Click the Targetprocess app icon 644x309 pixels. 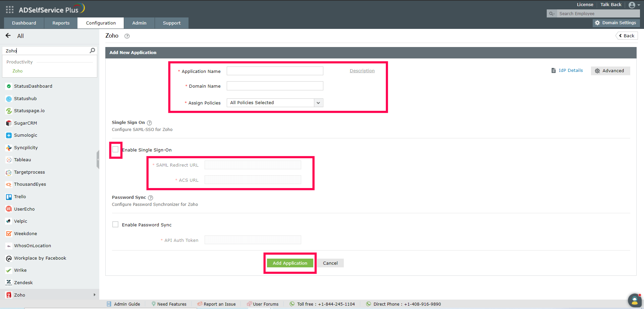(9, 172)
